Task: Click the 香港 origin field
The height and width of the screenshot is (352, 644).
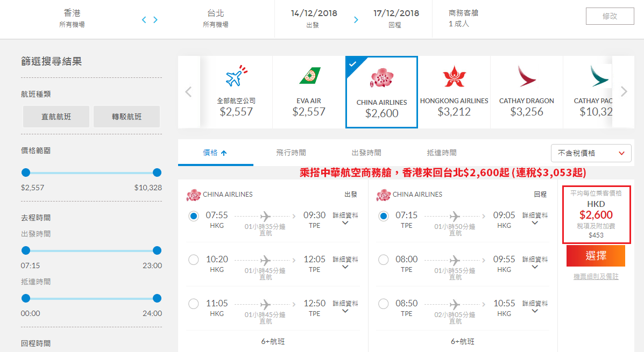Action: click(x=72, y=18)
